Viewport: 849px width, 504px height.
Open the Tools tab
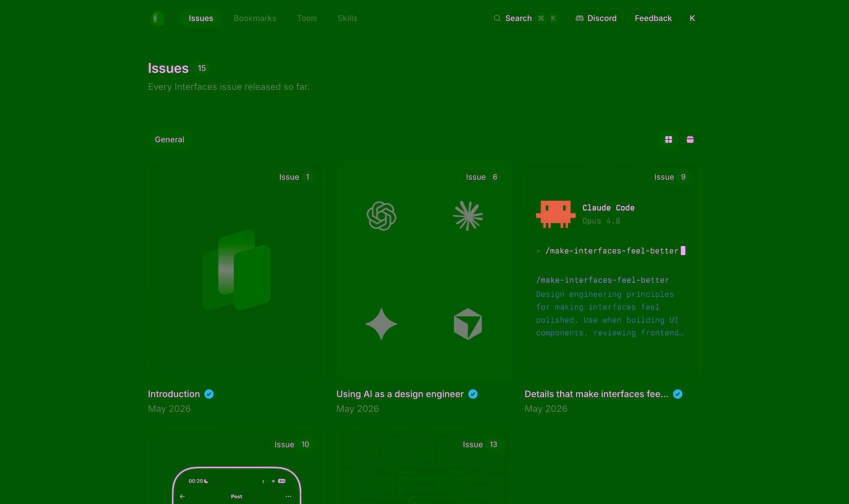pyautogui.click(x=307, y=18)
